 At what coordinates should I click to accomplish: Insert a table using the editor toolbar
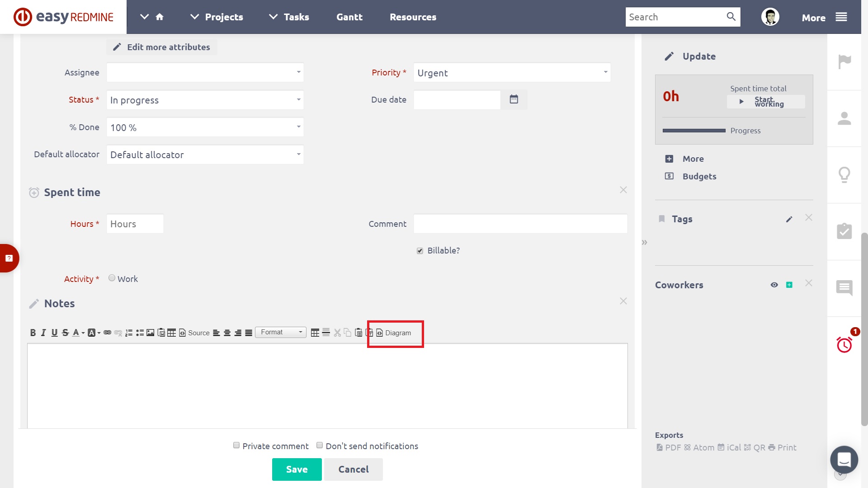point(171,333)
